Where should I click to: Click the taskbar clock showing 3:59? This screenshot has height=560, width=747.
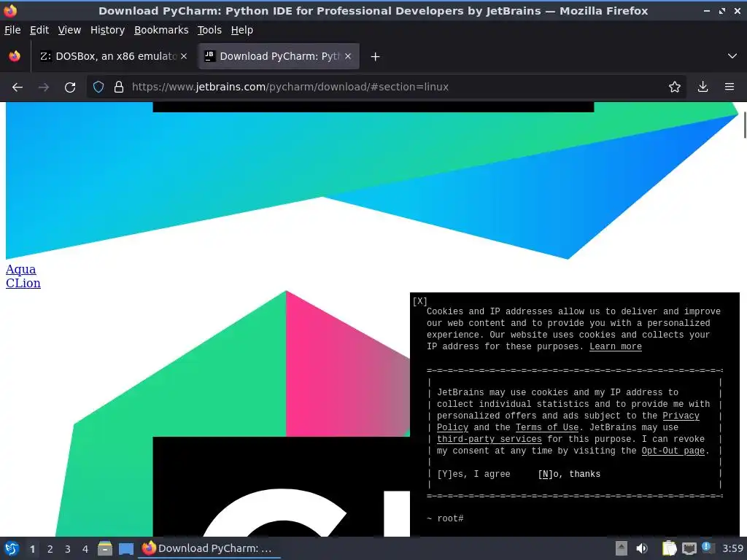[x=732, y=548]
